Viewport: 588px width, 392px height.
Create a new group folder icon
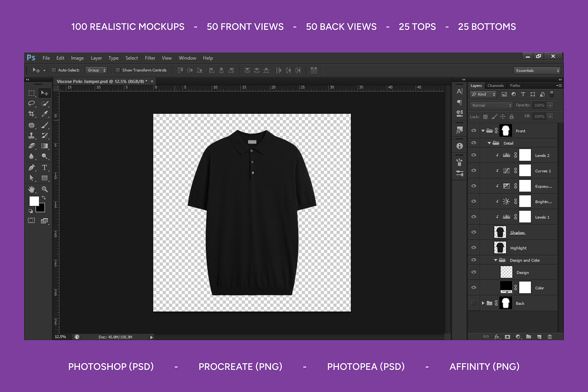528,337
